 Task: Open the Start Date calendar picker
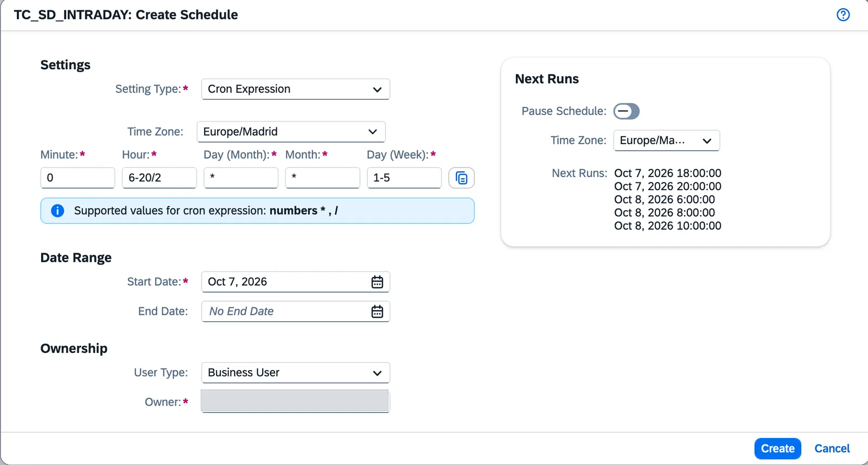tap(377, 282)
